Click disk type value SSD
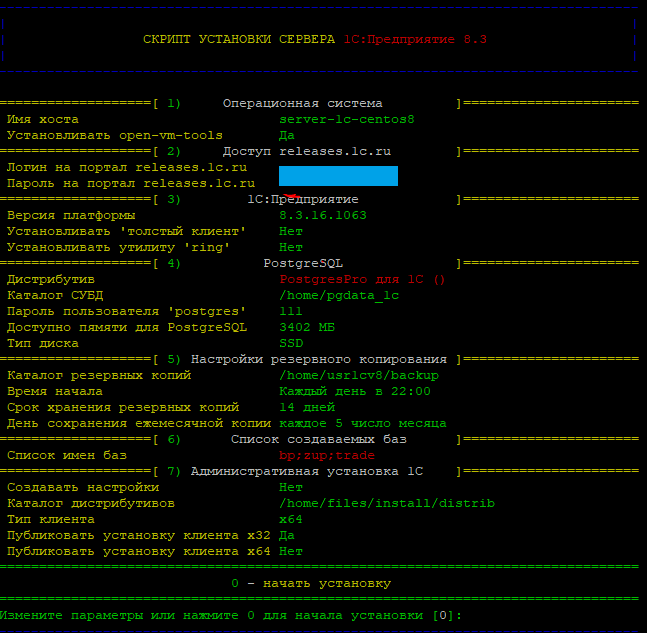Image resolution: width=647 pixels, height=633 pixels. click(x=291, y=343)
